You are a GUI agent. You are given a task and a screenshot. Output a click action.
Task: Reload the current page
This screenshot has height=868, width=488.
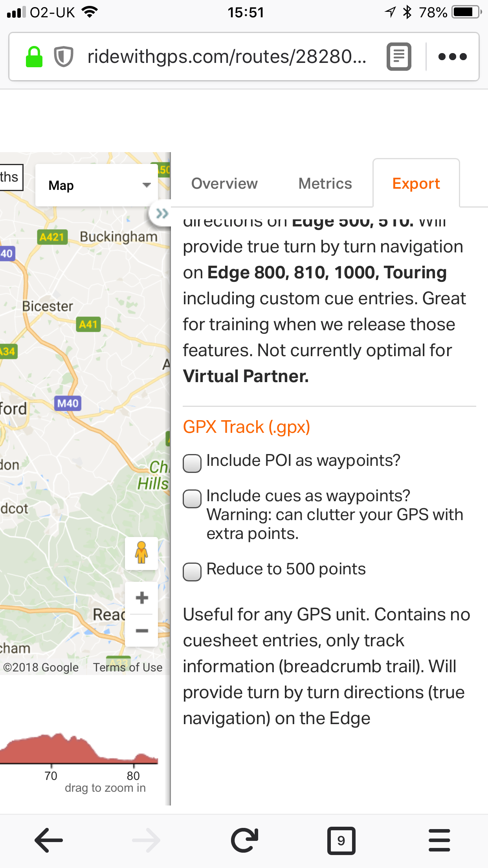244,840
